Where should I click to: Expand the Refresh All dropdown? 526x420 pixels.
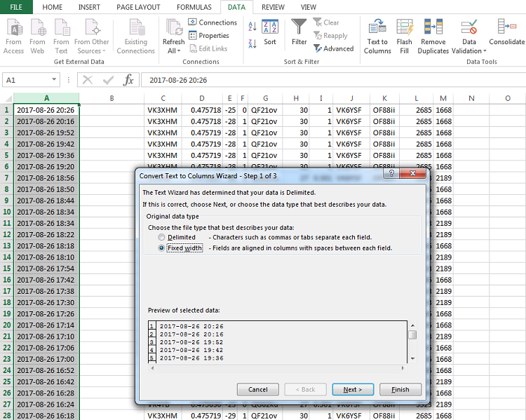173,50
